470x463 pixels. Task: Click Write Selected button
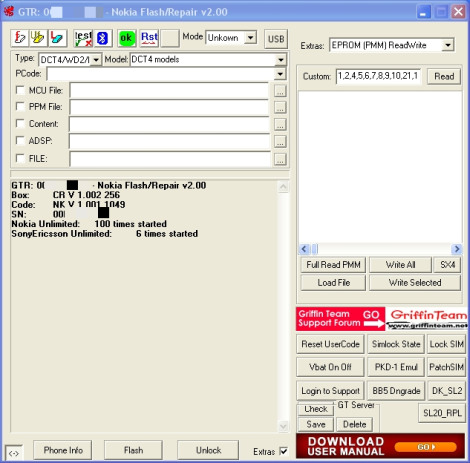tap(415, 283)
